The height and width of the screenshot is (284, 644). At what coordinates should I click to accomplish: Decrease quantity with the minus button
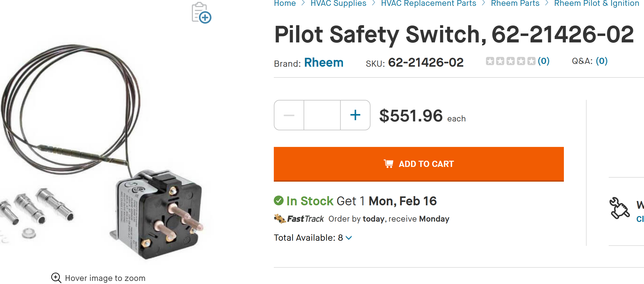(289, 115)
